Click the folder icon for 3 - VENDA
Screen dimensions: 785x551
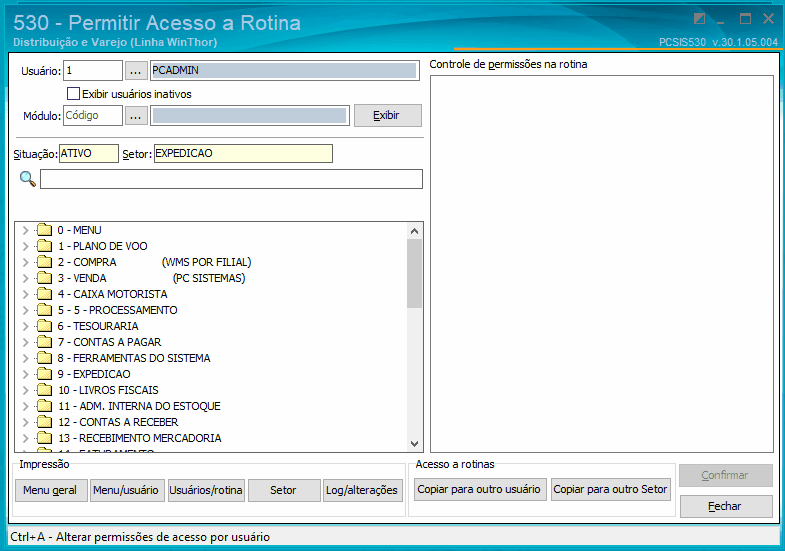45,278
